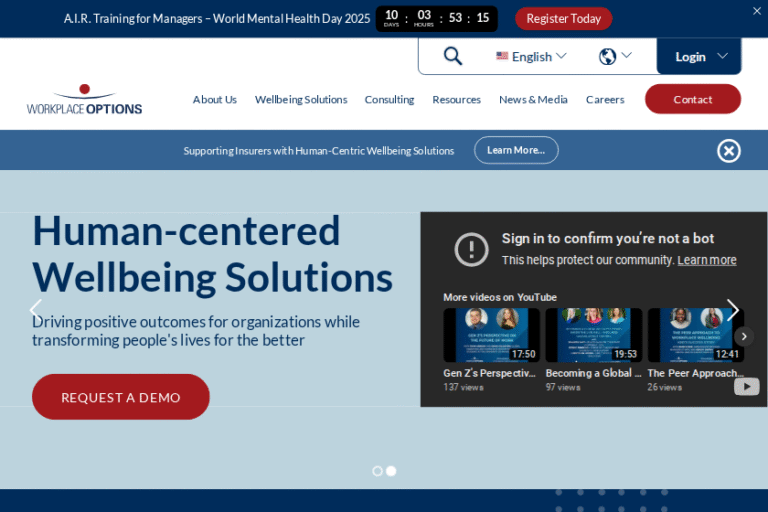Click the Workplace Options logo
Image resolution: width=768 pixels, height=512 pixels.
point(84,100)
